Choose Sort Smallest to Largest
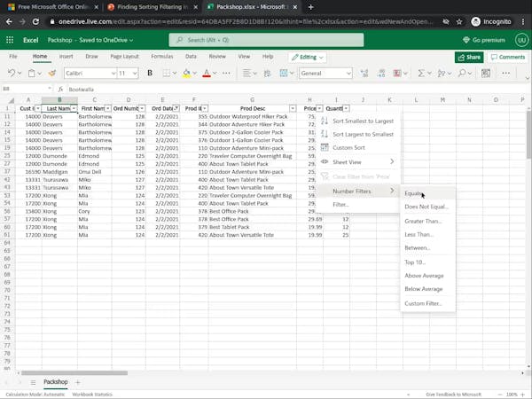Screen dimensions: 532x399 358,121
